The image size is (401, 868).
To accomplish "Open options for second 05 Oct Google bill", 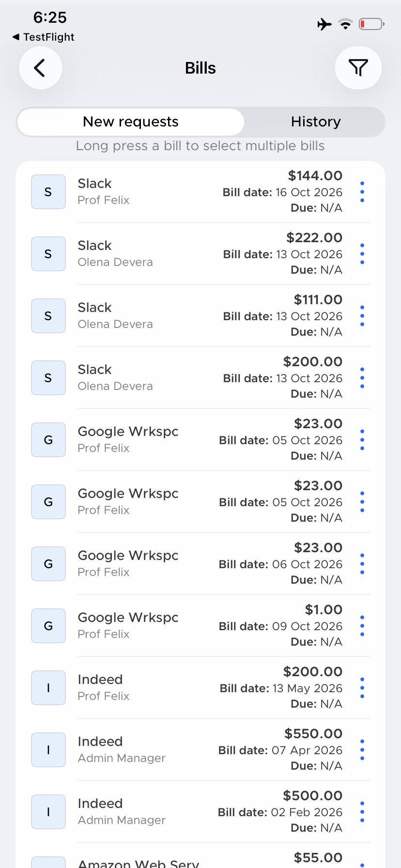I will 362,502.
